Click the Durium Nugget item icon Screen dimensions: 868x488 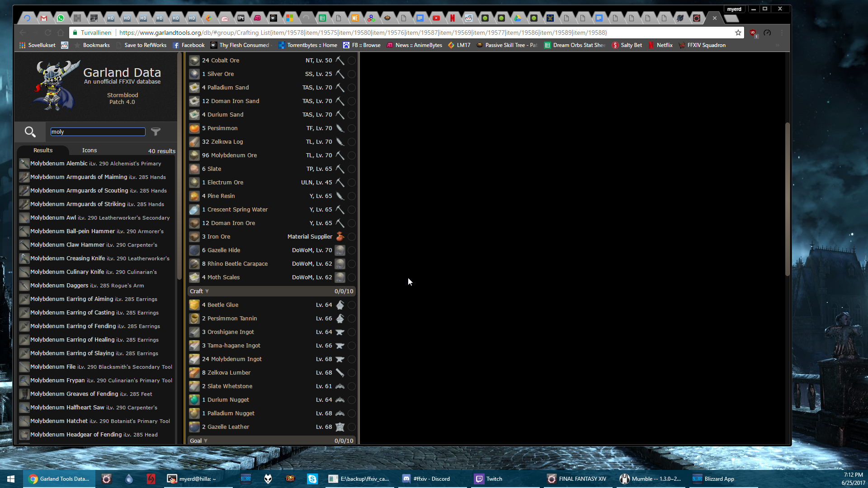[x=194, y=400]
